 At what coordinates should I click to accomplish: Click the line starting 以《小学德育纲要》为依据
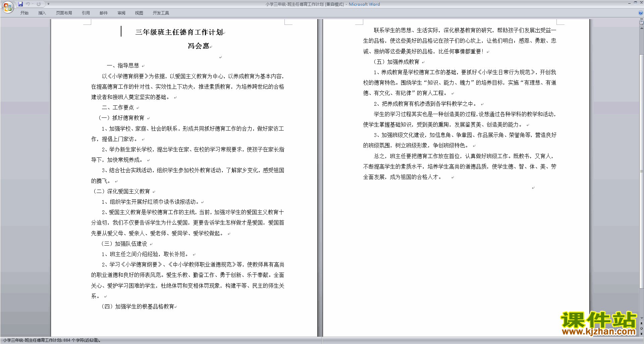[x=193, y=76]
